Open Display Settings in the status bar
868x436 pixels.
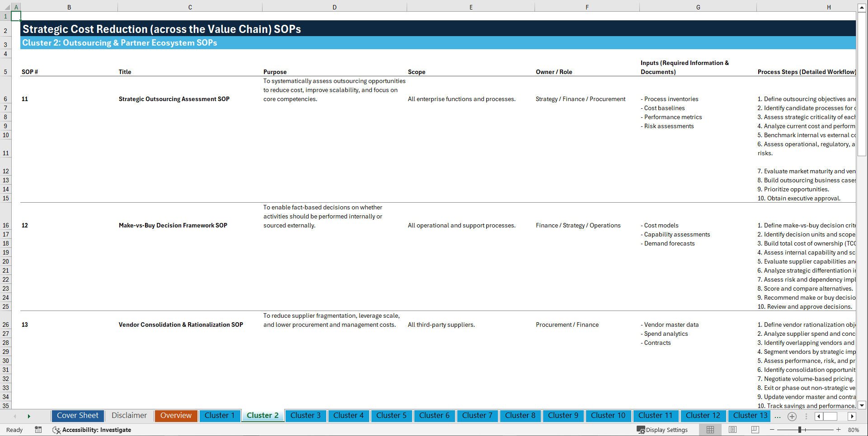pos(662,430)
